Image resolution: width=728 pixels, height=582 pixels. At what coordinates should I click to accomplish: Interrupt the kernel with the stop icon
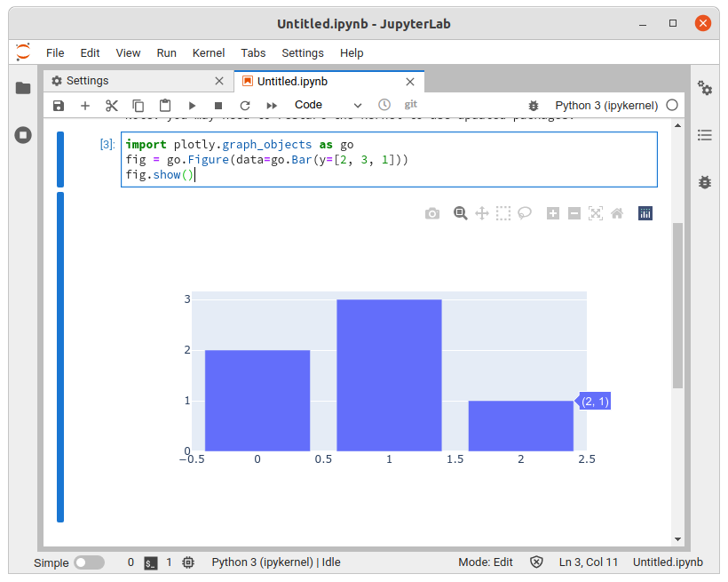[x=218, y=104]
